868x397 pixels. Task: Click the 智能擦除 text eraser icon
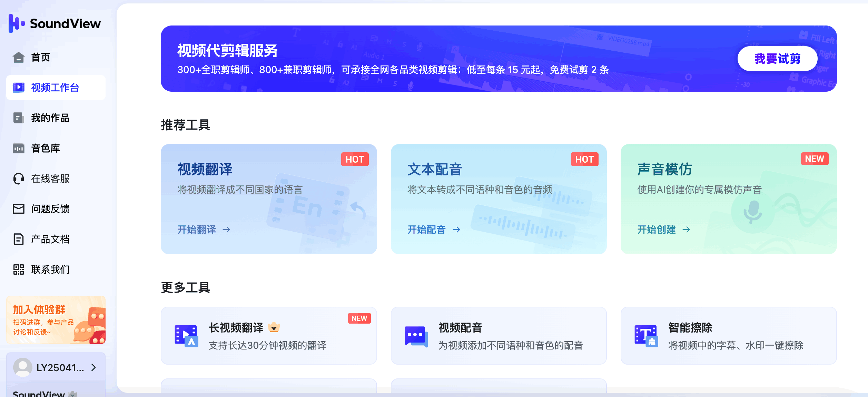(646, 336)
